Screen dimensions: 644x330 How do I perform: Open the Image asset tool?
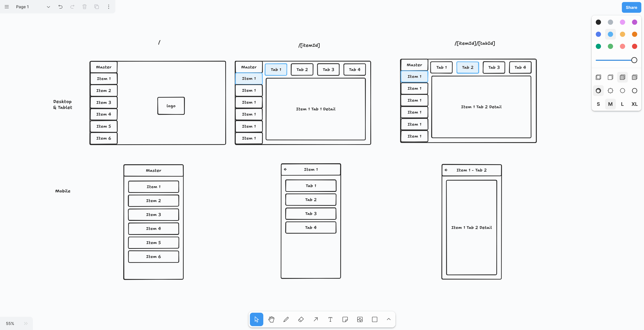point(360,319)
